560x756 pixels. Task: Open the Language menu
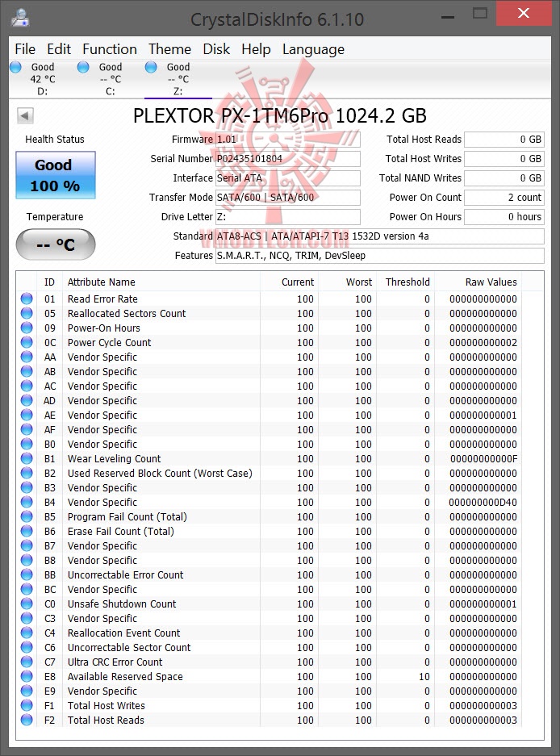pyautogui.click(x=313, y=49)
